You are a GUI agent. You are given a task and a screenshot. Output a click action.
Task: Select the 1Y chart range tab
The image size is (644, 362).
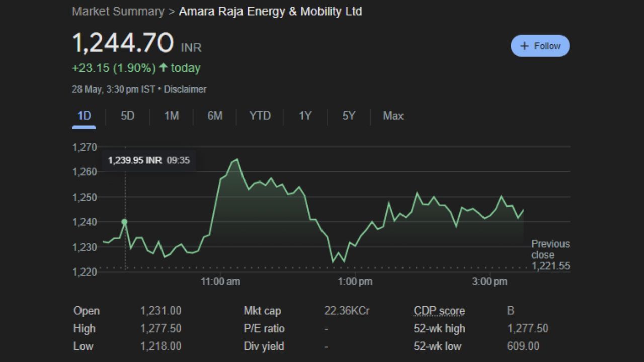[305, 116]
